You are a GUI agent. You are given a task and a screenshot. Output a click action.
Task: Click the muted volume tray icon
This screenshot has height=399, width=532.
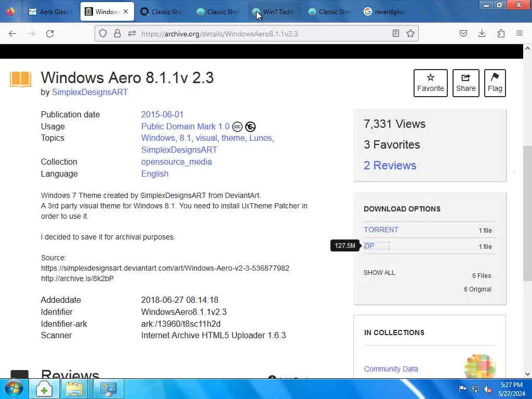pyautogui.click(x=488, y=389)
